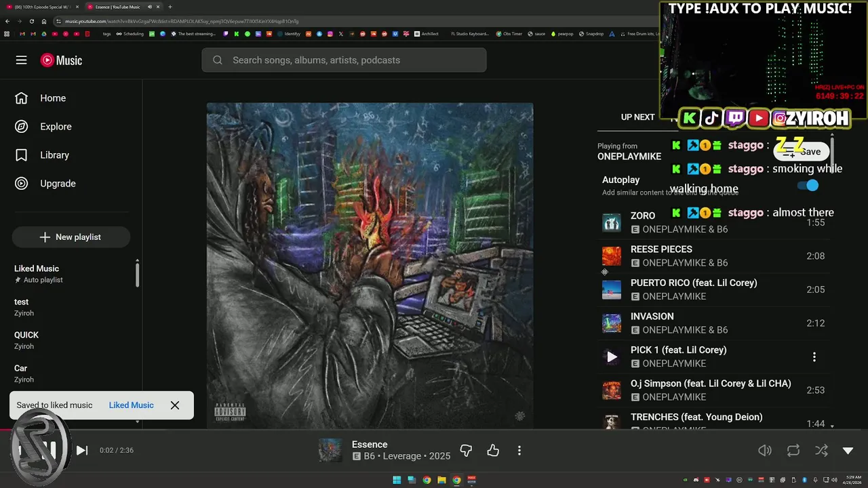
Task: Dislike the song Essence
Action: click(466, 451)
